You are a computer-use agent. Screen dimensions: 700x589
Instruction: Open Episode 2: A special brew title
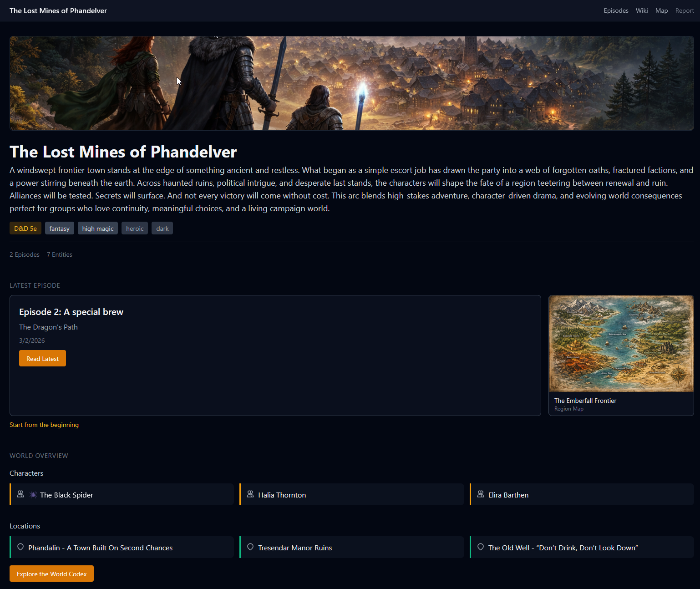pos(71,312)
